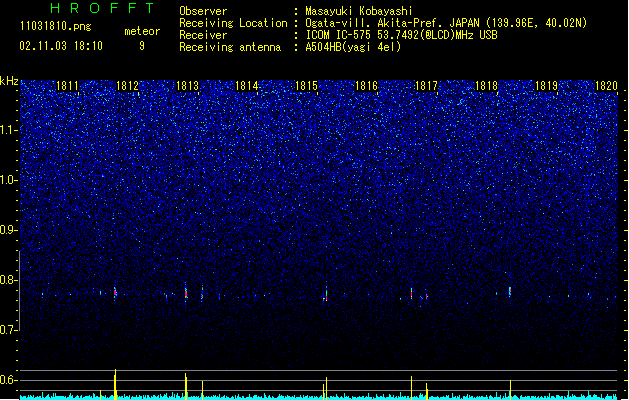Screen dimensions: 629x400
Task: Click the Observer label
Action: [203, 11]
